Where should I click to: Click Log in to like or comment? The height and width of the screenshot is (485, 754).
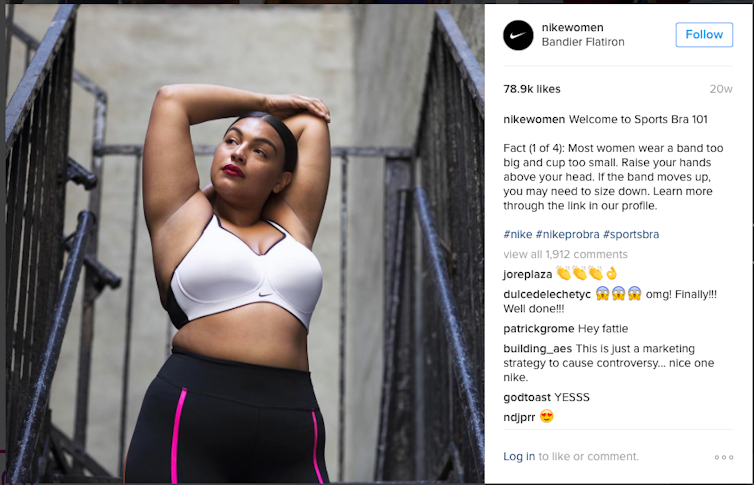coord(519,456)
